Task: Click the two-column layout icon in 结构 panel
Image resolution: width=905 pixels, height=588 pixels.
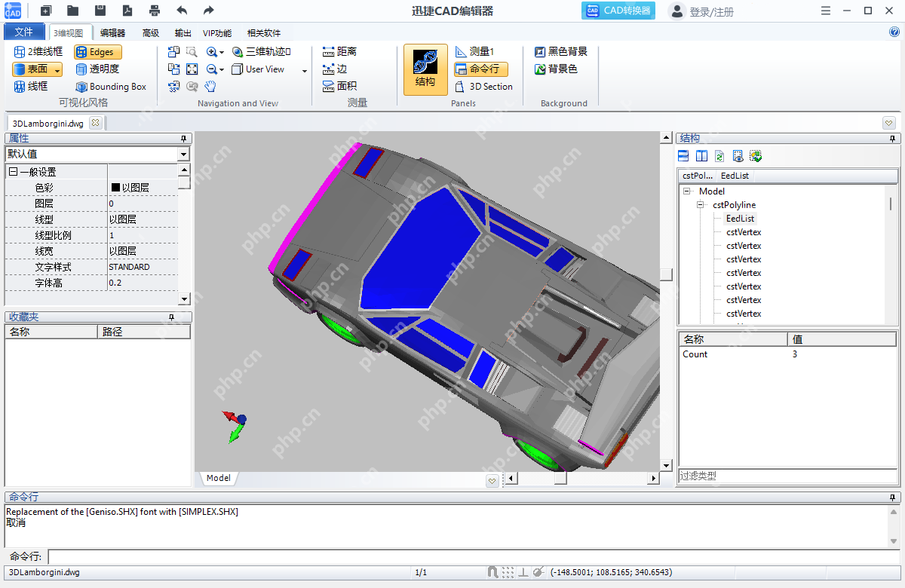Action: 701,156
